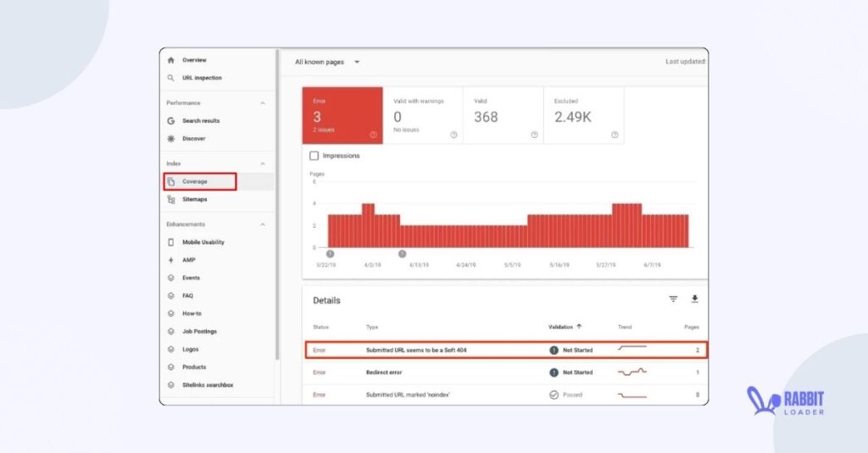Click the Mobile Usability phone icon
Image resolution: width=868 pixels, height=453 pixels.
tap(170, 242)
